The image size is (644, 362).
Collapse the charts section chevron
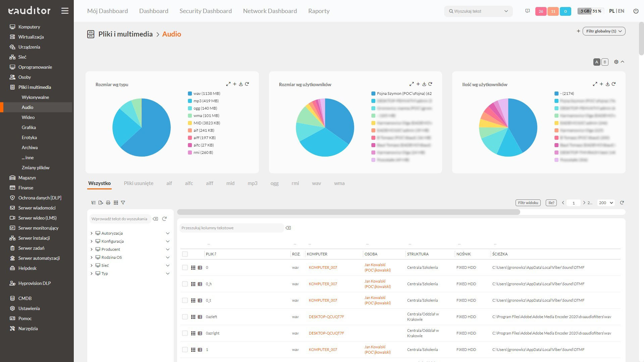tap(623, 62)
